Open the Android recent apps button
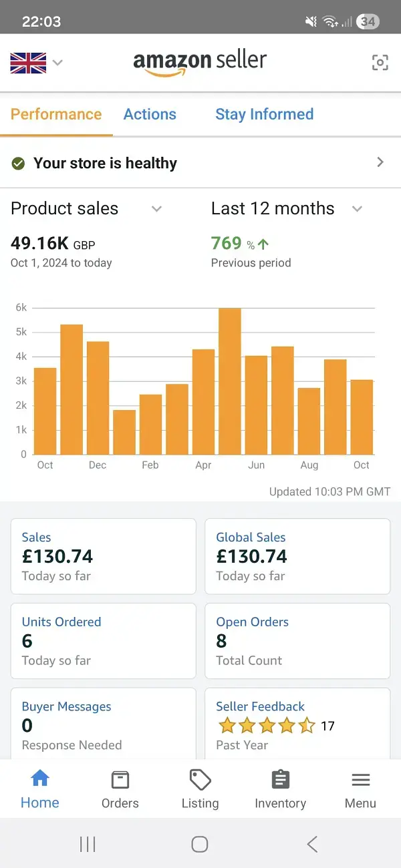Screen dimensions: 401x868 click(x=88, y=844)
